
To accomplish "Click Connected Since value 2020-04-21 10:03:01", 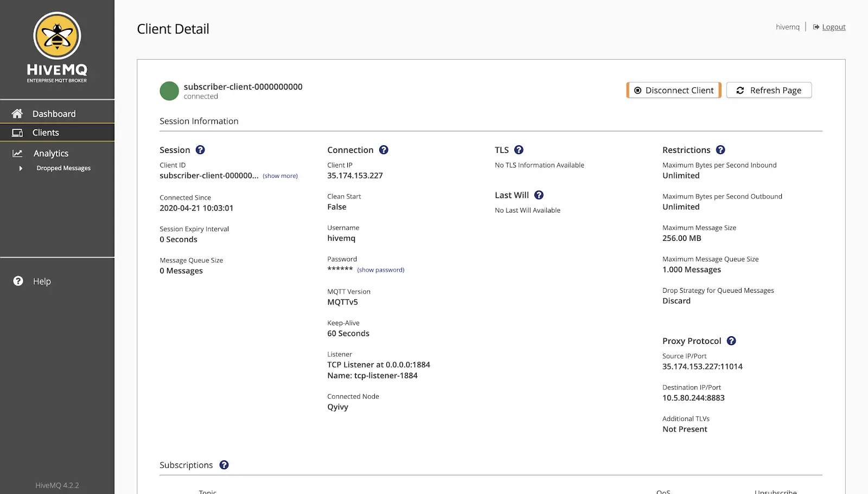I will click(196, 208).
